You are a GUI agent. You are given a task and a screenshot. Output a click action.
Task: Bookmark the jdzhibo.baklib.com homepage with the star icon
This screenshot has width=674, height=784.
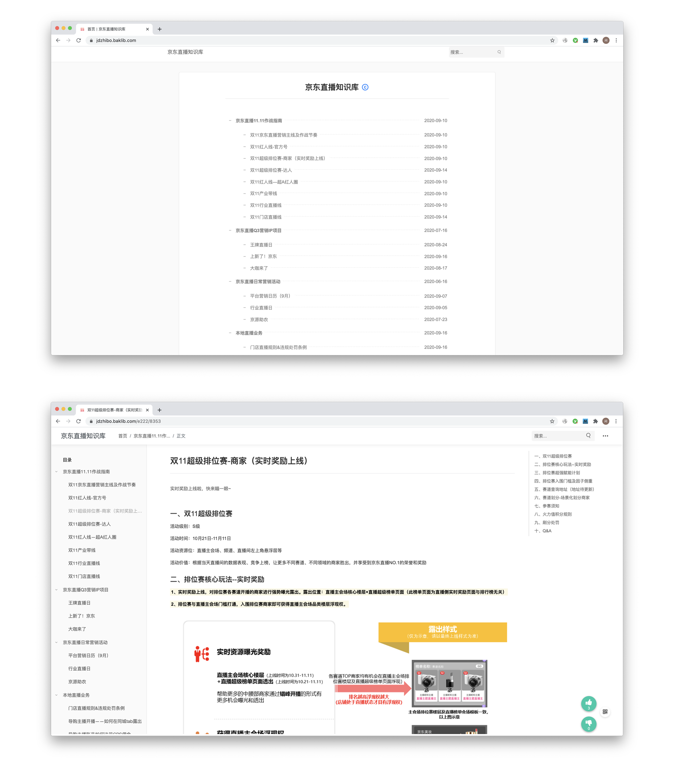(552, 40)
